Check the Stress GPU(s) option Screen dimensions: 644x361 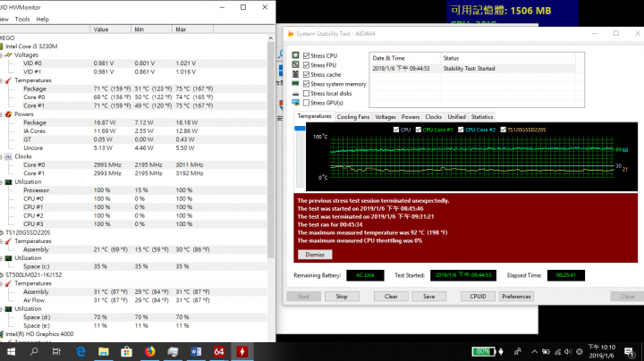(307, 103)
